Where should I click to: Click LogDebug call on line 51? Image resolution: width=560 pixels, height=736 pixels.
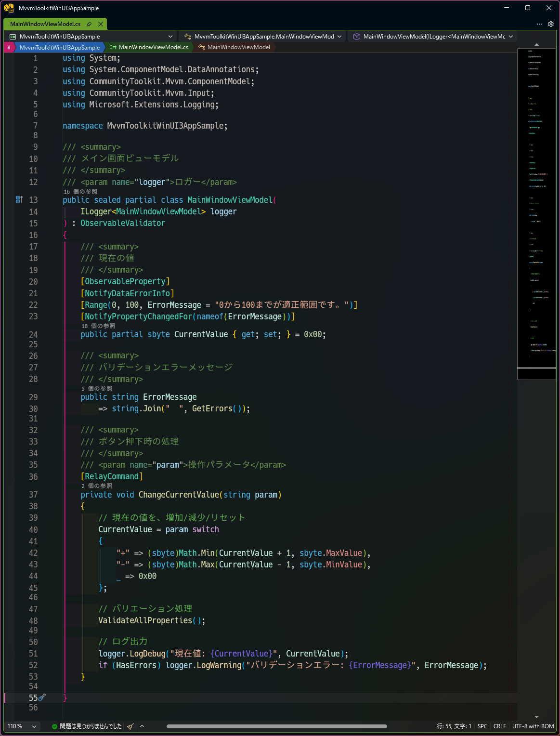click(x=147, y=654)
